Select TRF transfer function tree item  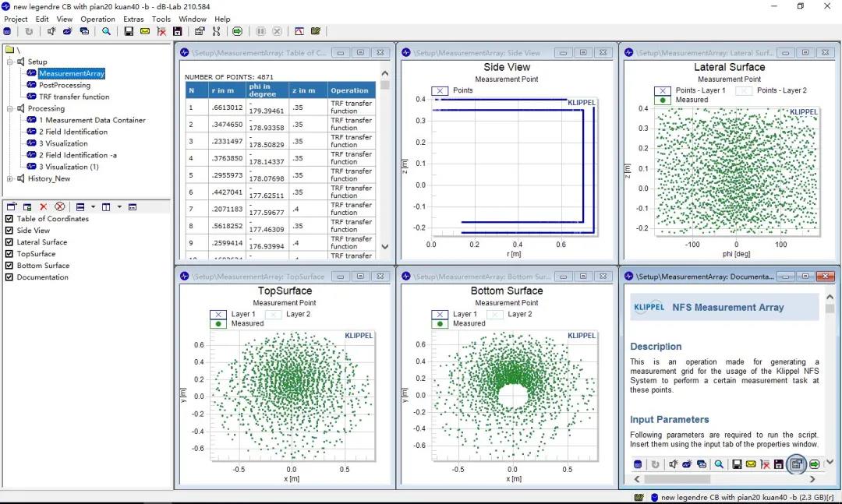pos(74,97)
